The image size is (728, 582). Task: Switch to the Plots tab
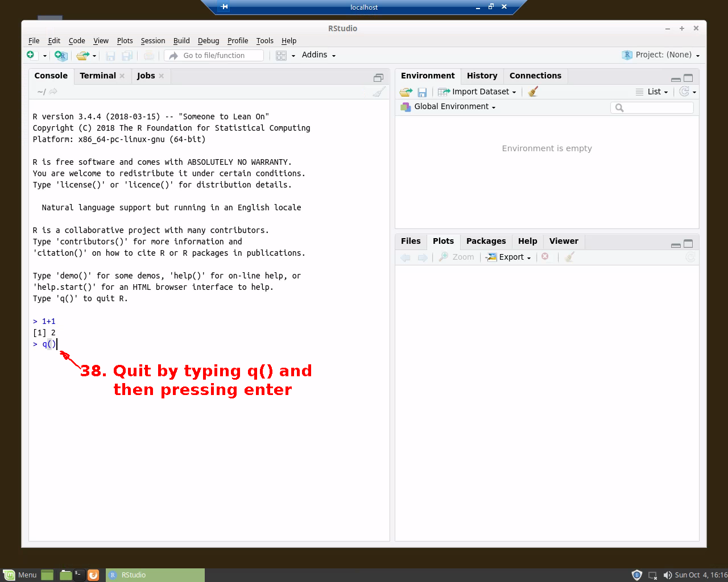pyautogui.click(x=443, y=241)
